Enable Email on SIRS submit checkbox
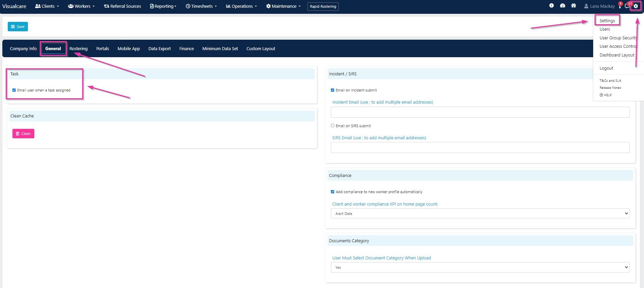Viewport: 644px width, 288px height. tap(333, 125)
